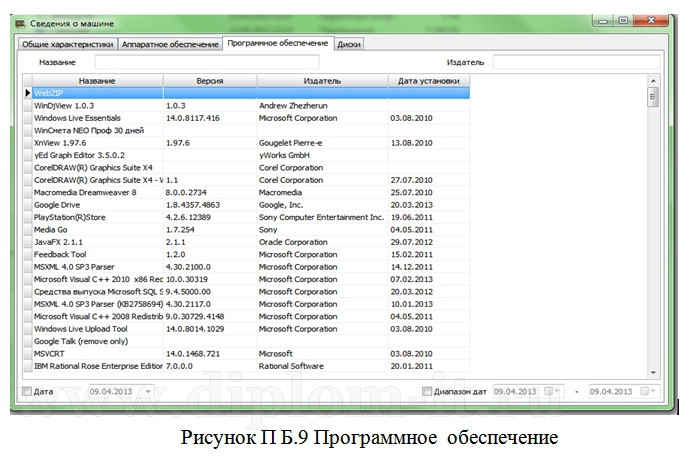This screenshot has width=693, height=456.
Task: Click the Rational Software publisher cell
Action: tap(322, 366)
